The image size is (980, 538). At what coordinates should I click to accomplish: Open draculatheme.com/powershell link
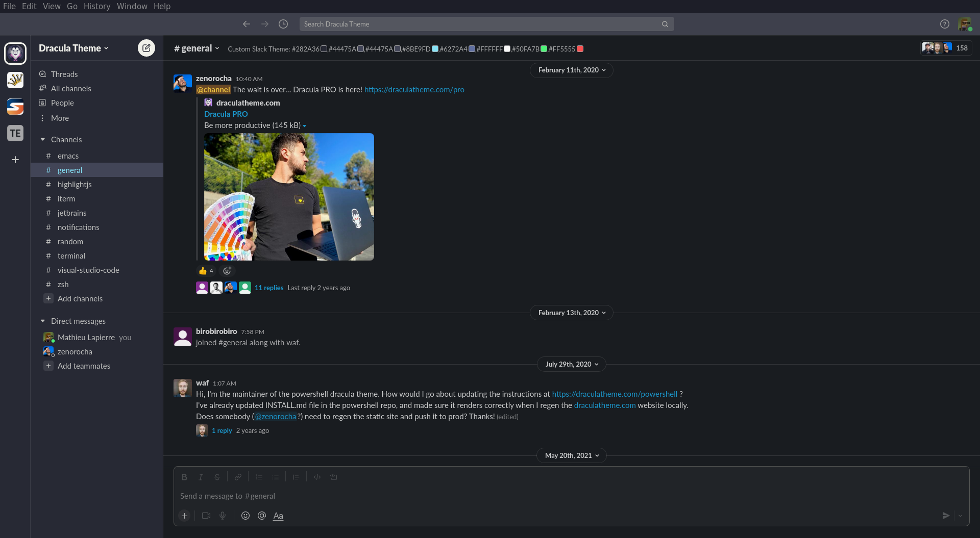coord(615,394)
